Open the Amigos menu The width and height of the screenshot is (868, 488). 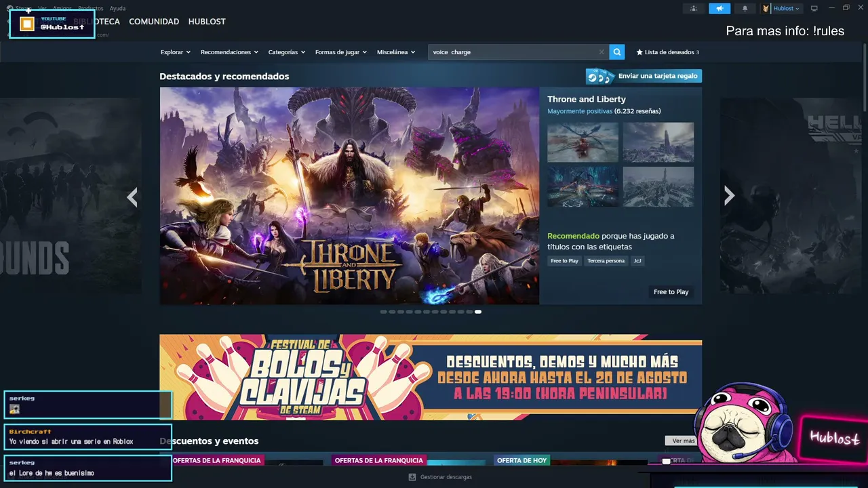(62, 9)
